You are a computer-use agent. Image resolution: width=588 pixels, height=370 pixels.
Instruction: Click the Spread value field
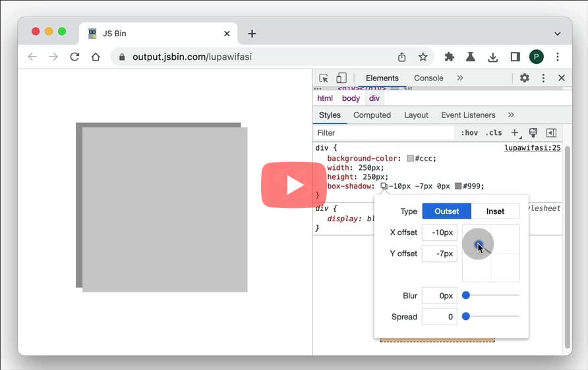pyautogui.click(x=440, y=317)
